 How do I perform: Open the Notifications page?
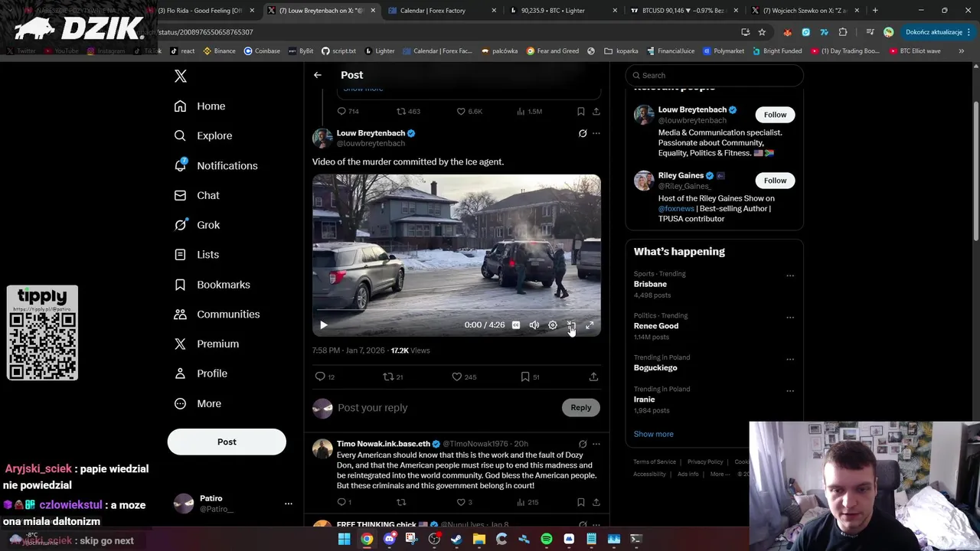click(216, 165)
